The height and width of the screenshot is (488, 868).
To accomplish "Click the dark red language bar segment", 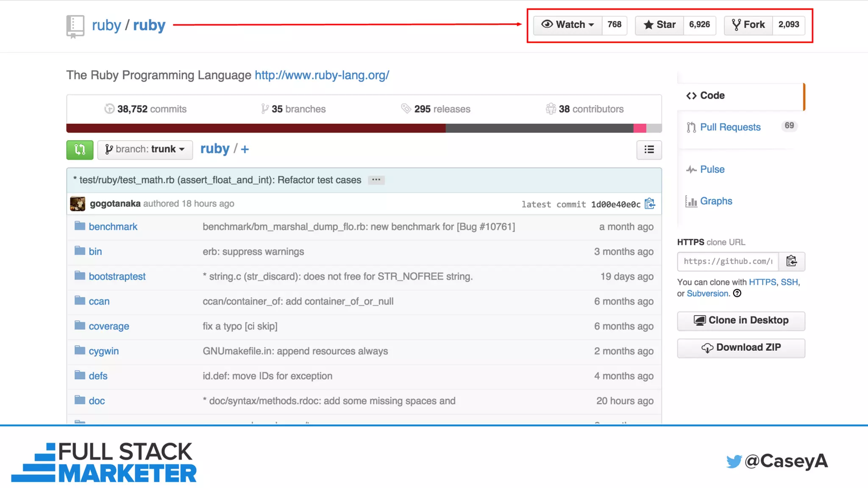I will pyautogui.click(x=256, y=128).
